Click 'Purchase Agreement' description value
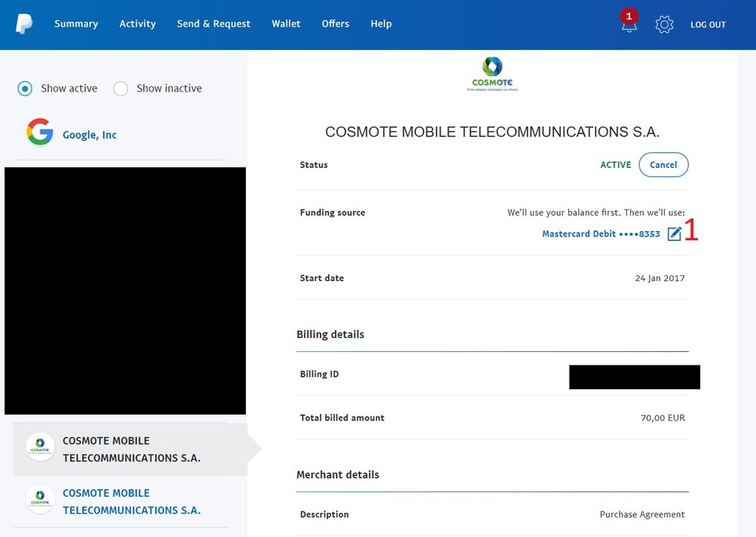 click(642, 515)
